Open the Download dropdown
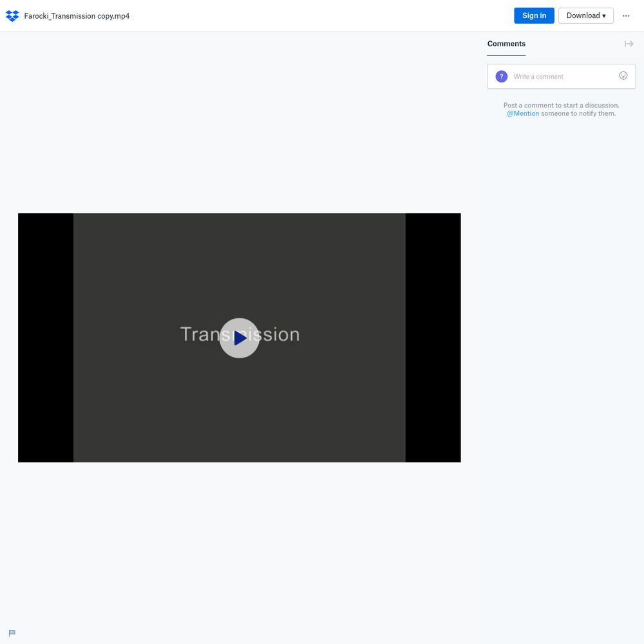The width and height of the screenshot is (644, 644). 585,15
